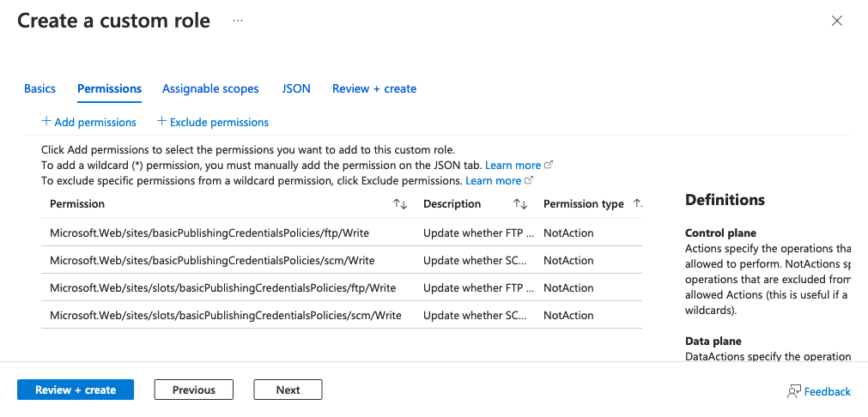Screen dimensions: 868x417
Task: Sort by Permission type column arrows
Action: click(x=637, y=204)
